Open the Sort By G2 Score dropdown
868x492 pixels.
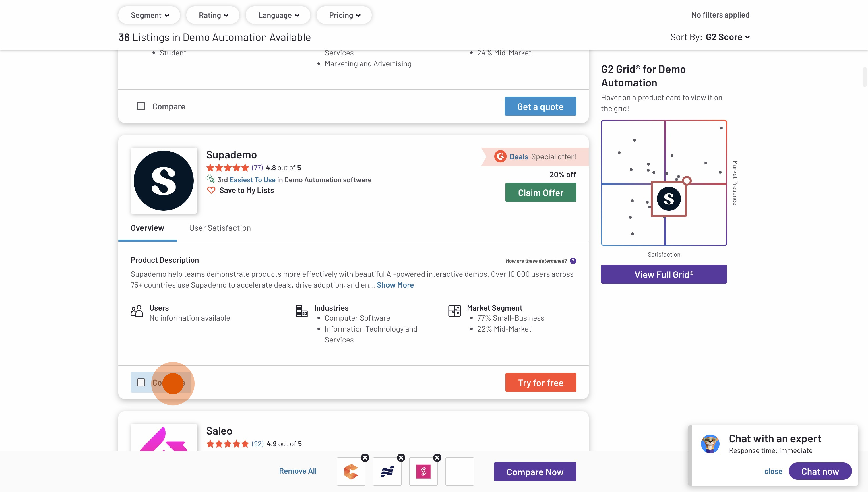coord(728,37)
